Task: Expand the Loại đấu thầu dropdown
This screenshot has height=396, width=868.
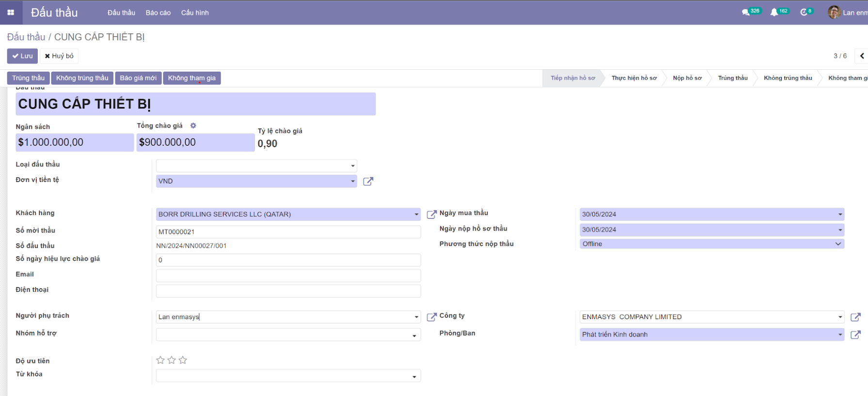Action: point(352,166)
